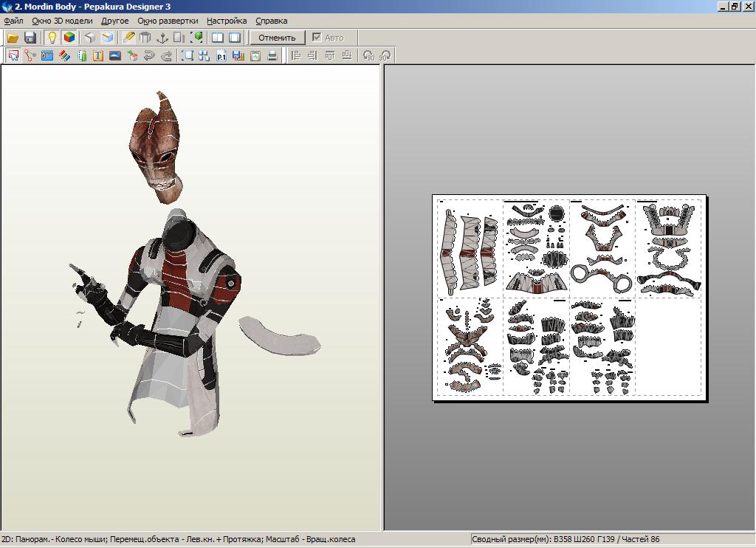Click the rotate 90 clockwise icon
756x548 pixels.
pos(385,56)
